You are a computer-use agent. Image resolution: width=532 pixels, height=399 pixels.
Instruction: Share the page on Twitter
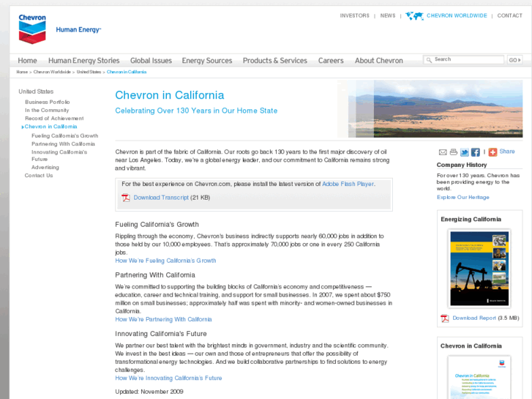[465, 152]
